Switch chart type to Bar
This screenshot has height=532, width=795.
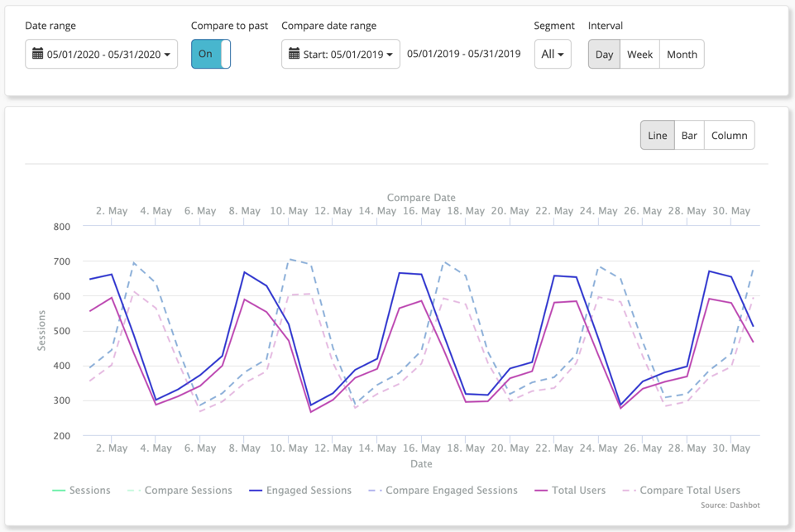690,135
